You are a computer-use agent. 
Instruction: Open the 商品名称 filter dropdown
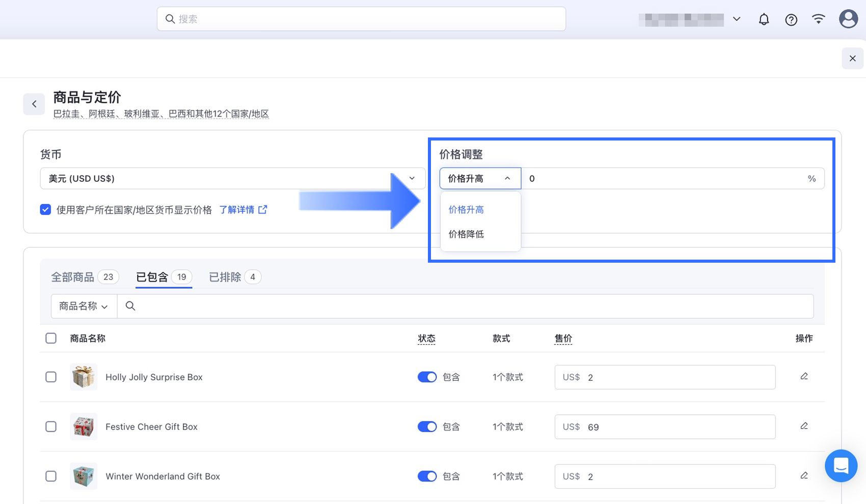(x=84, y=306)
